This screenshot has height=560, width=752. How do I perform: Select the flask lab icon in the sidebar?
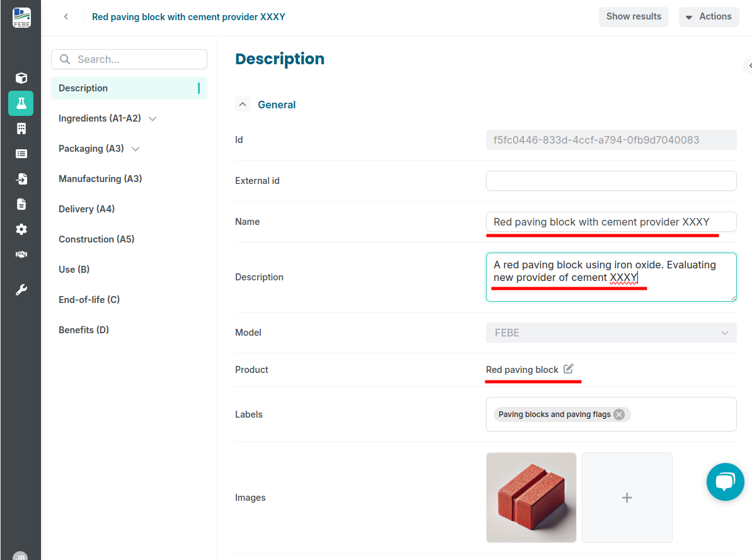point(21,103)
